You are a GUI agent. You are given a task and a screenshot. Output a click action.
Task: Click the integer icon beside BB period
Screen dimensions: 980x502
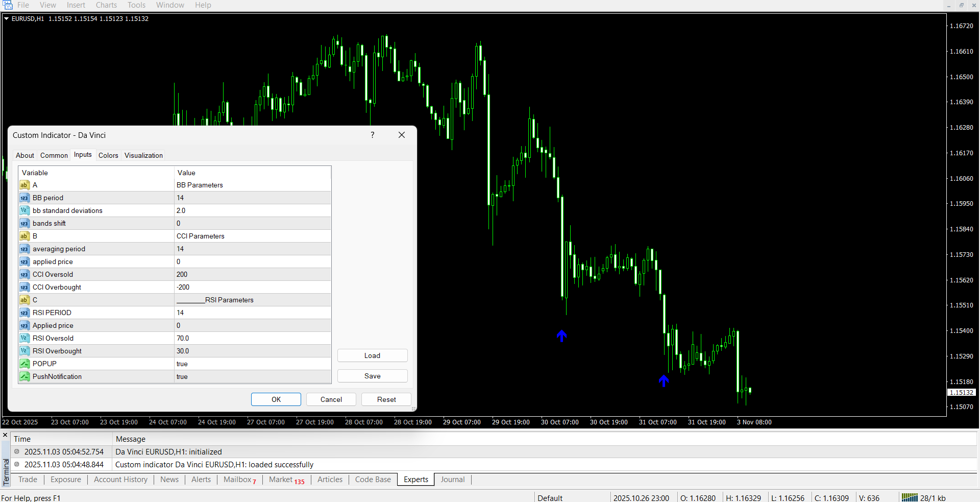[x=24, y=198]
